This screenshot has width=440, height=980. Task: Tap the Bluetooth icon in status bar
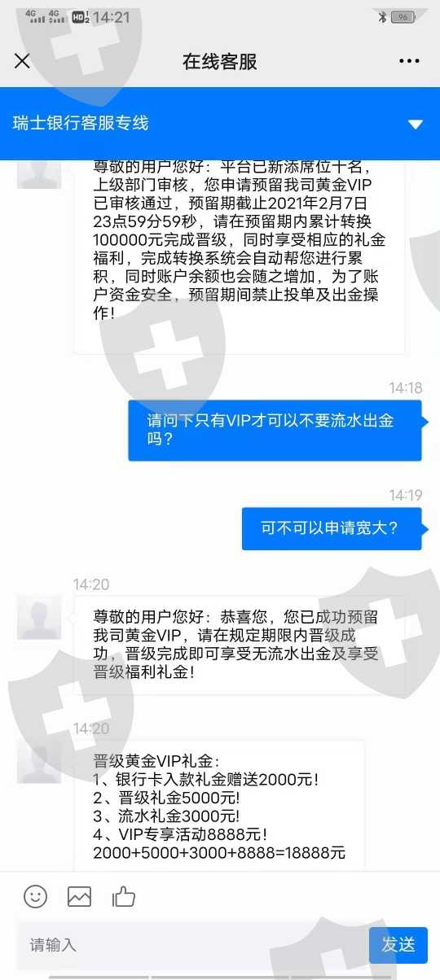(382, 17)
